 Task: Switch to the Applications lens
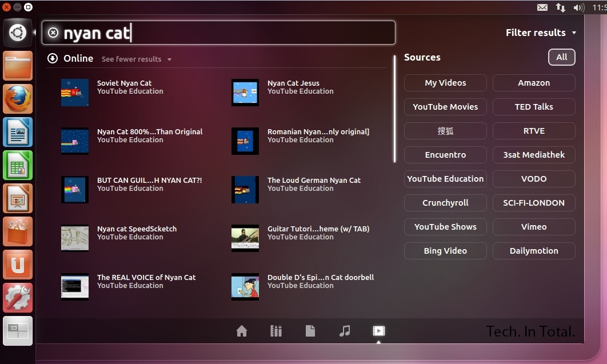click(x=276, y=330)
